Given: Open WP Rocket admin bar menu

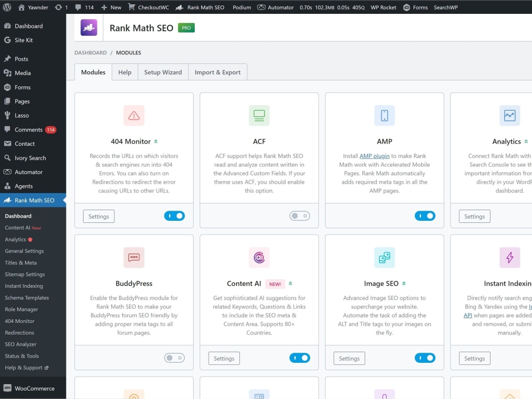Looking at the screenshot, I should point(383,7).
